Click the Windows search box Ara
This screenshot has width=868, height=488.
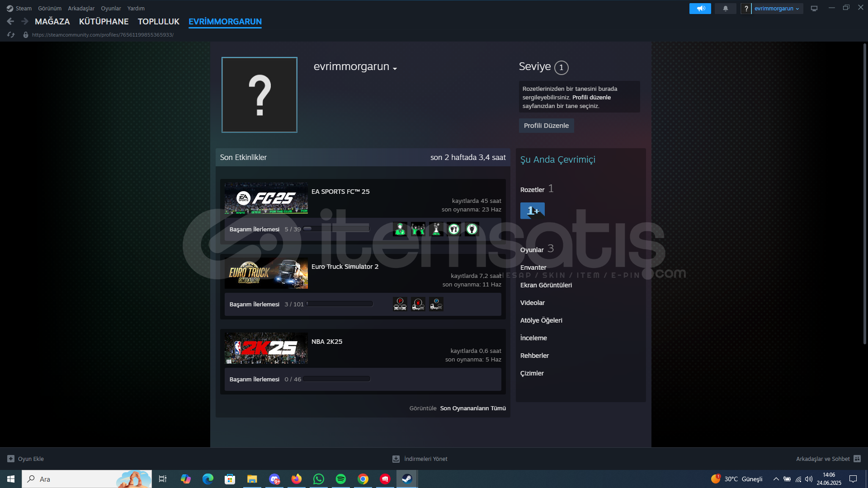point(87,479)
